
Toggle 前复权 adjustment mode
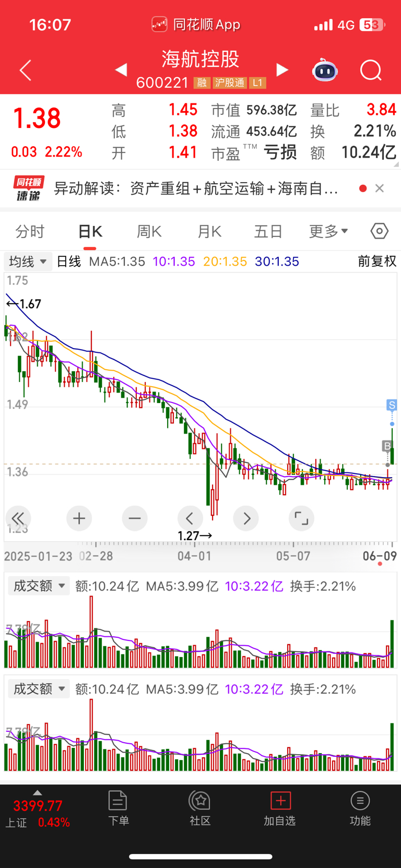377,261
